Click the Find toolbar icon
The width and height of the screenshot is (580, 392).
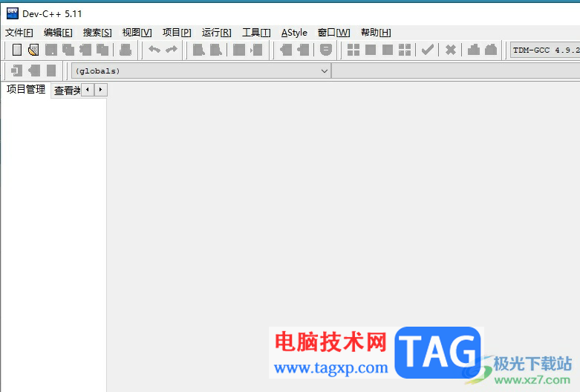coord(198,50)
